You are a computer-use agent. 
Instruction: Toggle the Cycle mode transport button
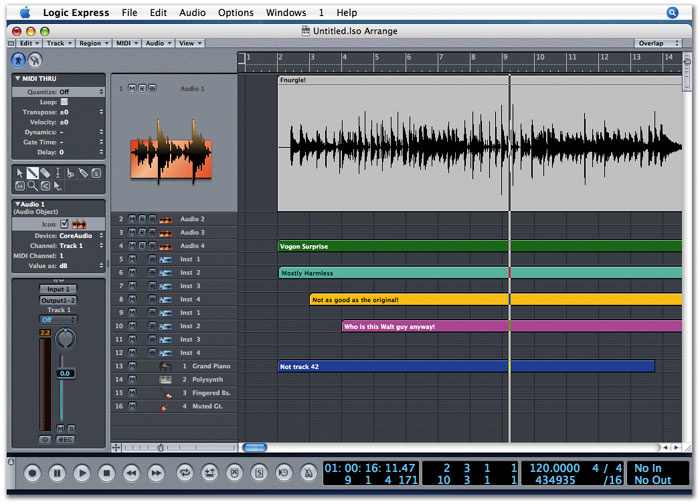coord(185,472)
